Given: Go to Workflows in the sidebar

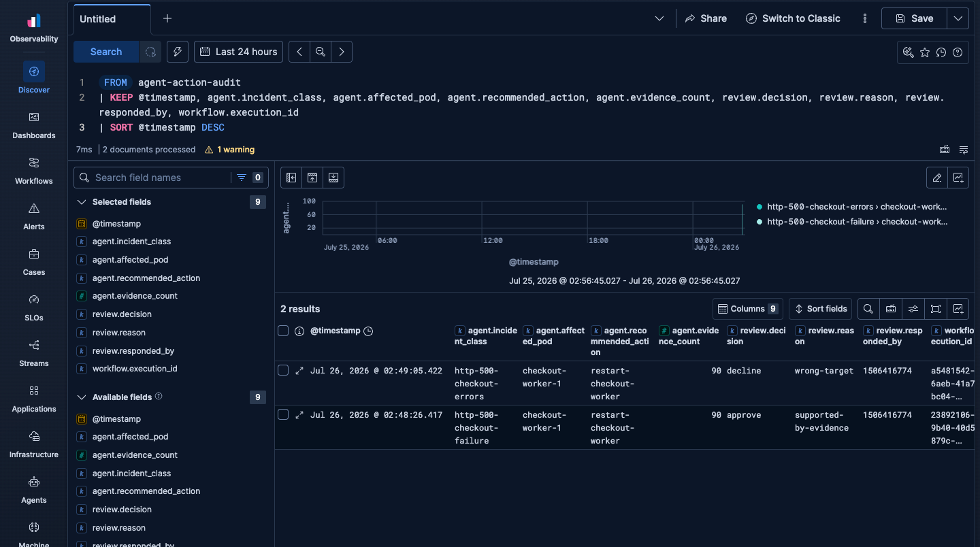Looking at the screenshot, I should [x=34, y=169].
